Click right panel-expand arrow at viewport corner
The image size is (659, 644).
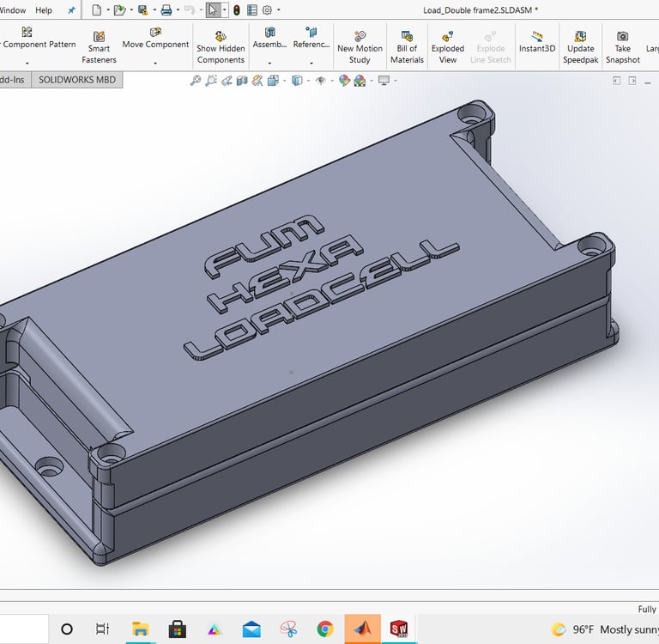coord(632,81)
